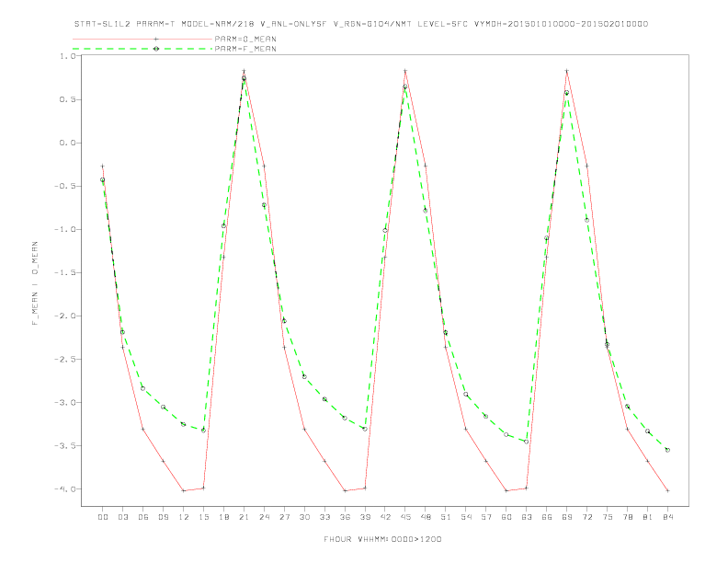Viewport: 728px width, 563px height.
Task: Click the x-axis tick label 03
Action: coord(122,517)
